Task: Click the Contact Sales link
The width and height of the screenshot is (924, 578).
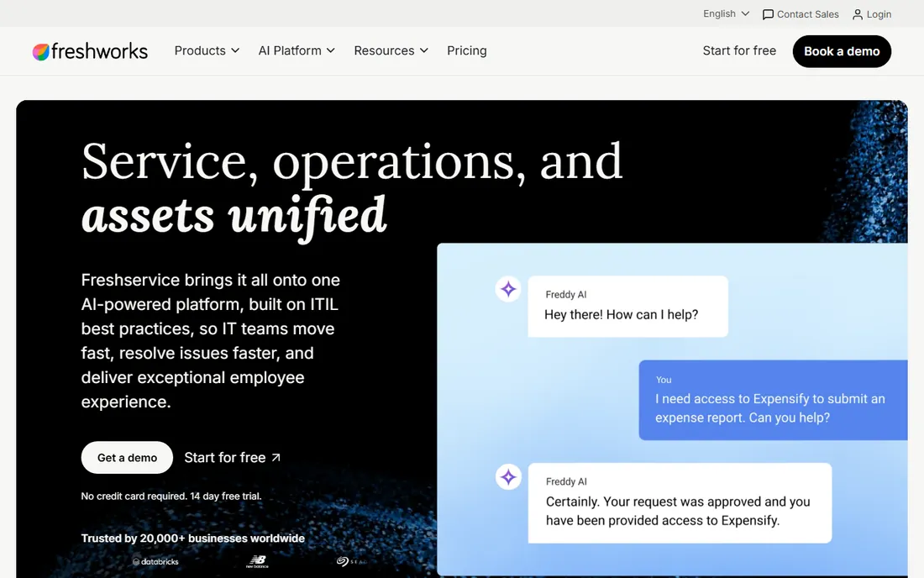Action: tap(801, 14)
